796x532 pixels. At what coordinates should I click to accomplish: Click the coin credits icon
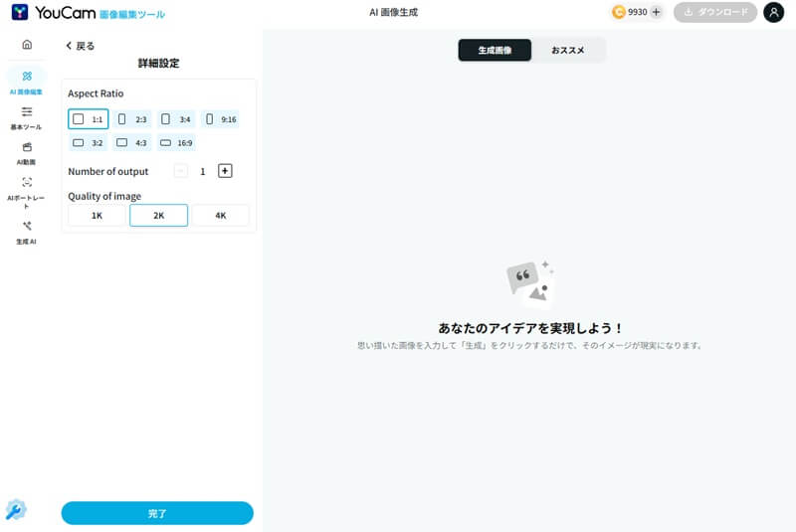point(618,12)
